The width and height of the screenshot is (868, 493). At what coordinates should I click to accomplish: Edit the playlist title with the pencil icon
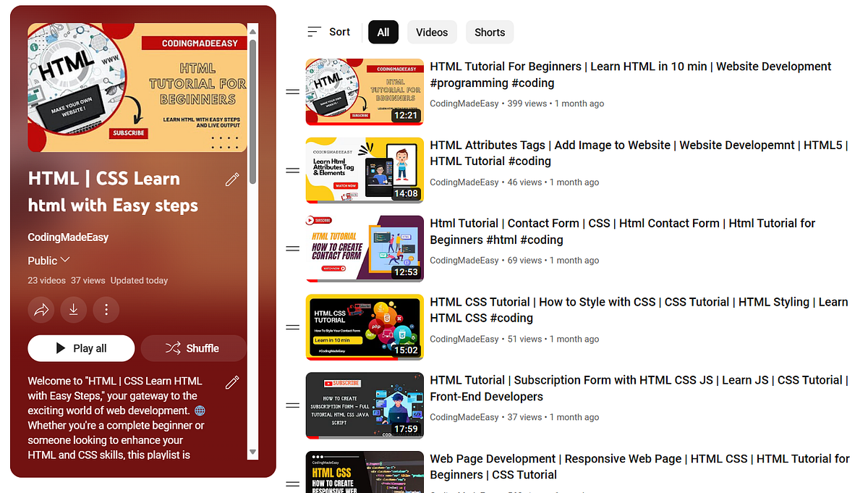pos(232,179)
